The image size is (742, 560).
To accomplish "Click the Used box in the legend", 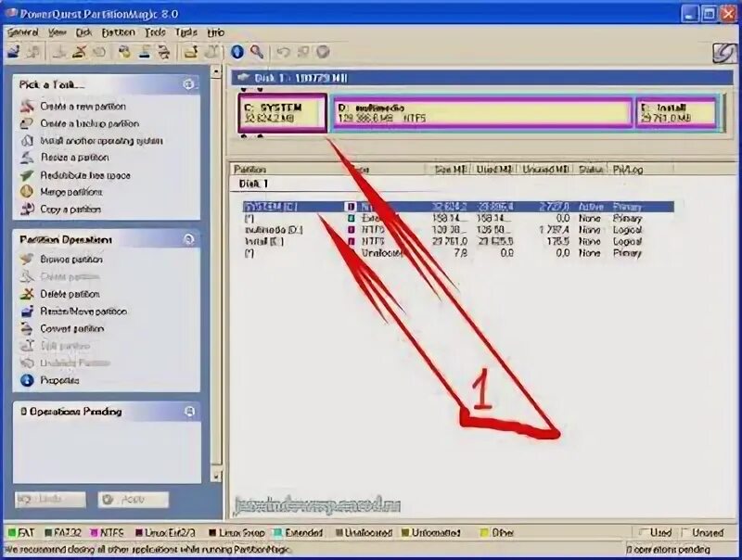I will (x=643, y=532).
